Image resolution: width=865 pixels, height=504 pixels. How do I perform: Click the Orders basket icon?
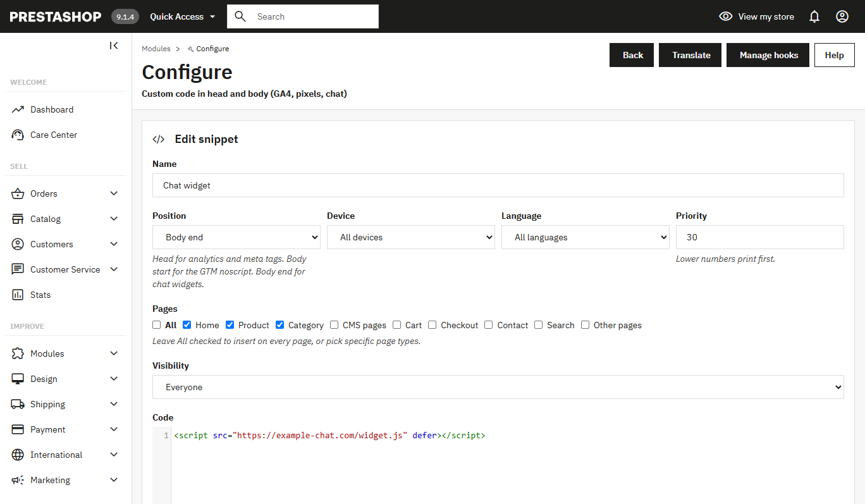pos(18,194)
